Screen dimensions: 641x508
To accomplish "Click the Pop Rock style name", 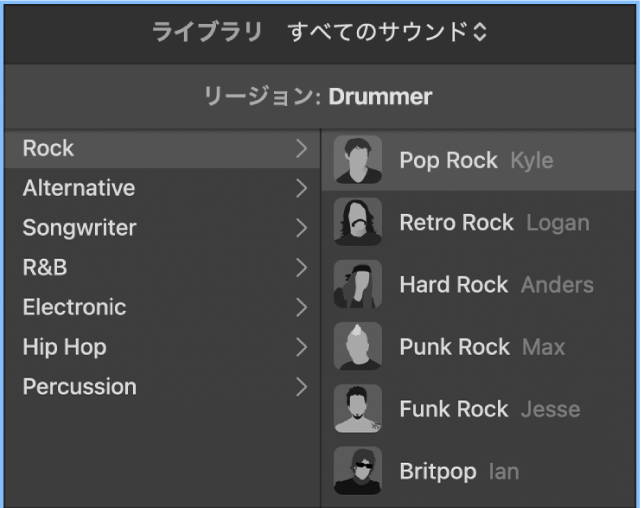I will (x=448, y=160).
